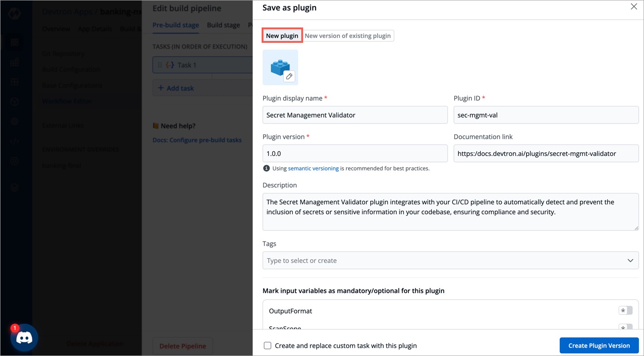Image resolution: width=644 pixels, height=356 pixels.
Task: Open the Chart Store cube icon
Action: 14,102
